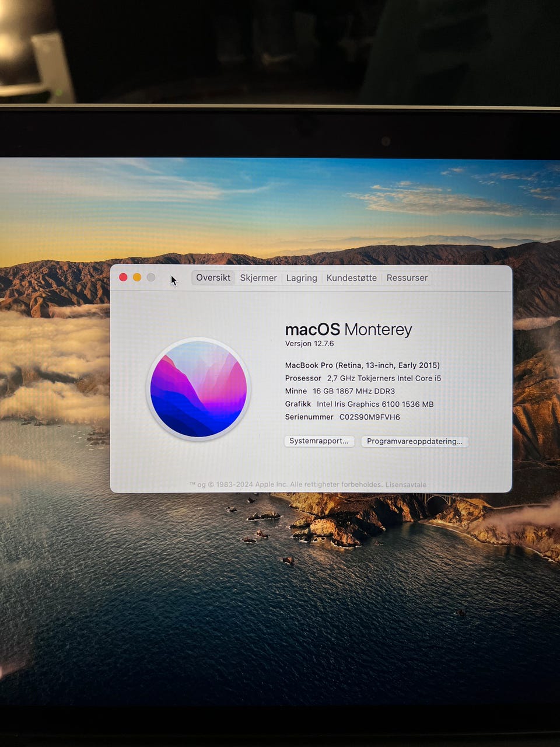Click the 16 GB 1867 MHz DDR3 value
The width and height of the screenshot is (560, 747).
coord(353,391)
